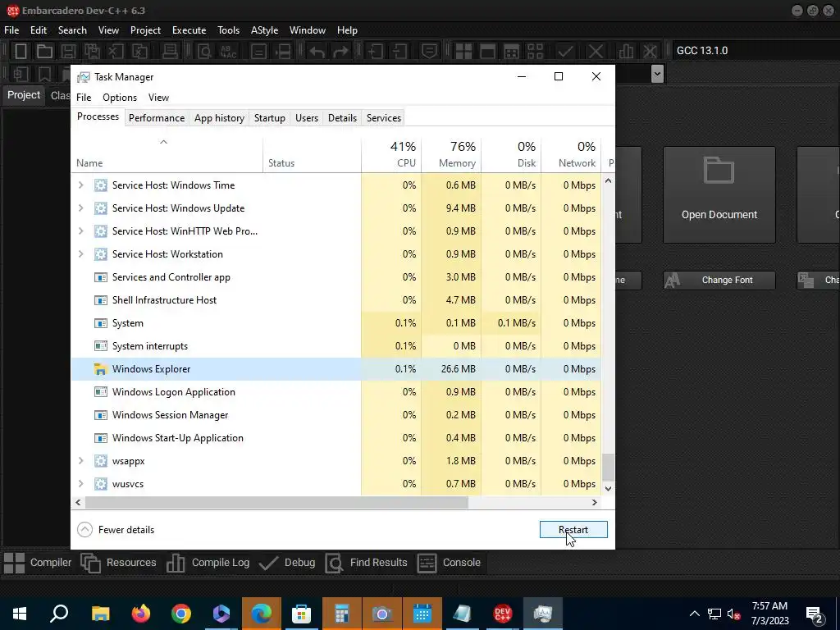840x630 pixels.
Task: Select the Shell Infrastructure Host row
Action: click(336, 300)
